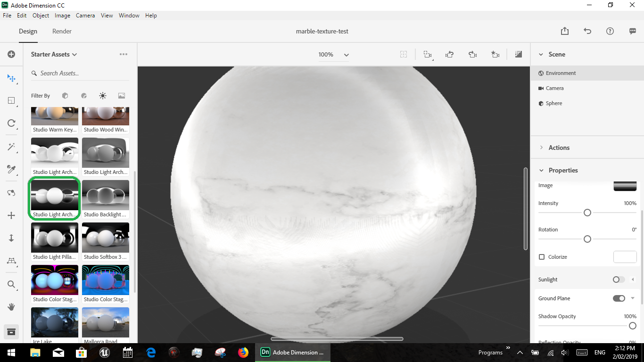Open the Help question mark icon
The image size is (644, 362).
pyautogui.click(x=610, y=31)
